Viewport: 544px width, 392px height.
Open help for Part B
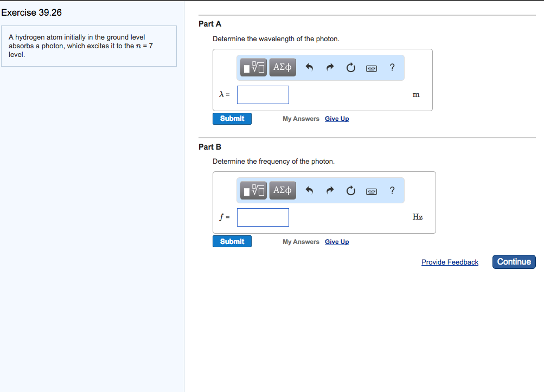392,190
